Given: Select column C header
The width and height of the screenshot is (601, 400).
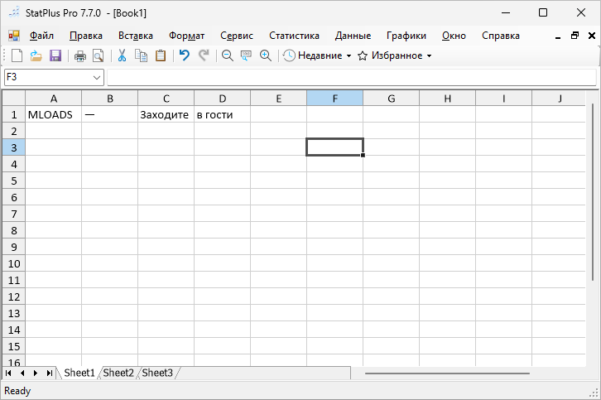Looking at the screenshot, I should coord(166,98).
